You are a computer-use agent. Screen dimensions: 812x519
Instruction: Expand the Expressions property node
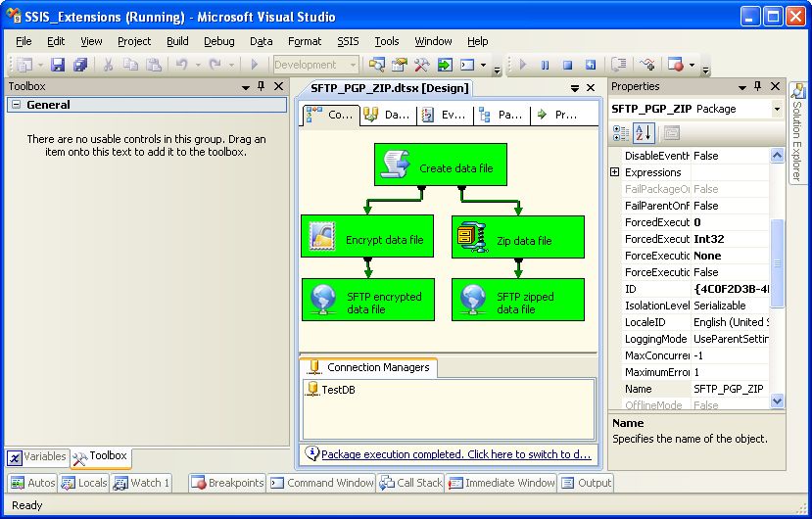point(615,172)
